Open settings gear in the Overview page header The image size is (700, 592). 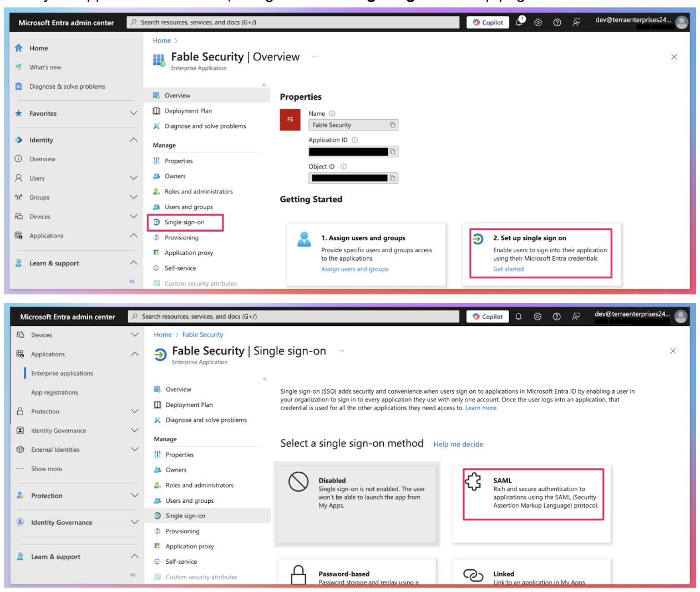[538, 22]
